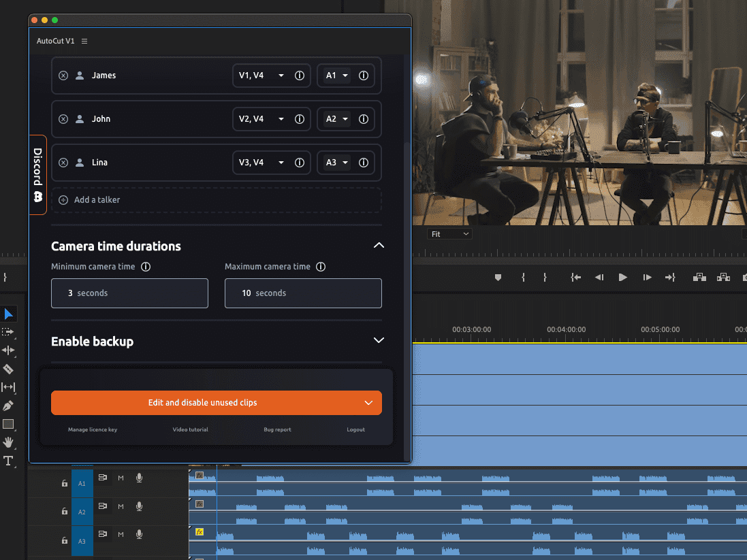Screen dimensions: 747x560
Task: Go to the In point
Action: click(575, 278)
